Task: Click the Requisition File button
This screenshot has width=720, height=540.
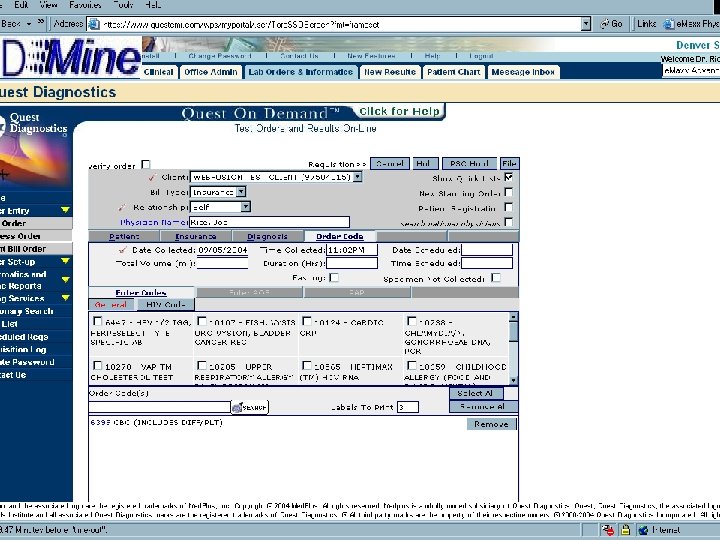Action: (509, 163)
